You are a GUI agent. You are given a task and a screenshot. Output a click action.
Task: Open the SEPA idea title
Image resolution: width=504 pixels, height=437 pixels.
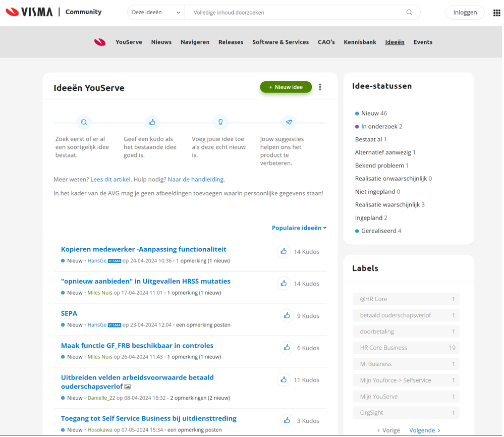tap(69, 313)
